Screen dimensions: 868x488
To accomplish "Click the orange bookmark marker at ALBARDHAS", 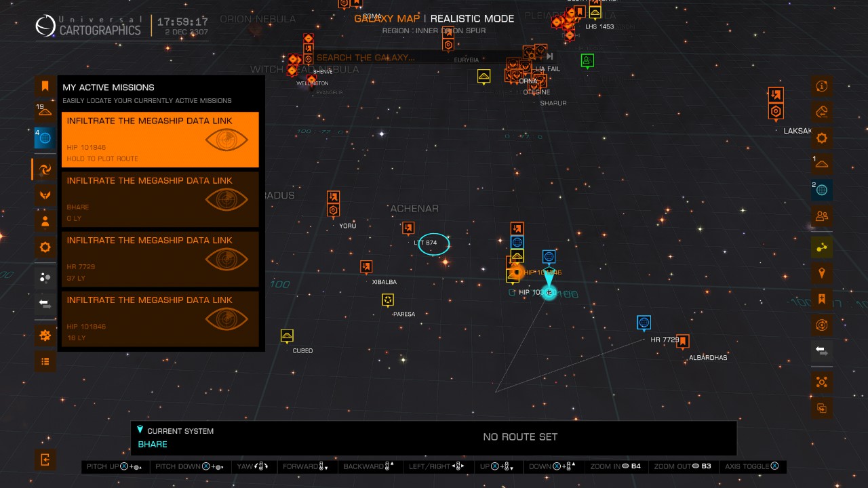I will pos(683,341).
